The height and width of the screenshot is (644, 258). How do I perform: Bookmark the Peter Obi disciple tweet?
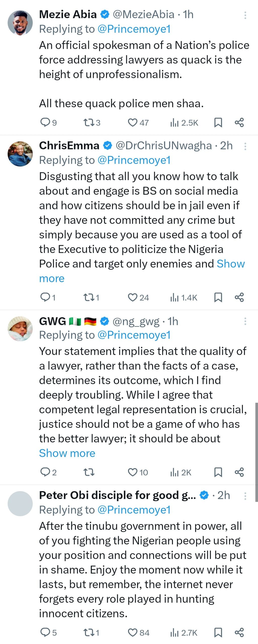218,632
